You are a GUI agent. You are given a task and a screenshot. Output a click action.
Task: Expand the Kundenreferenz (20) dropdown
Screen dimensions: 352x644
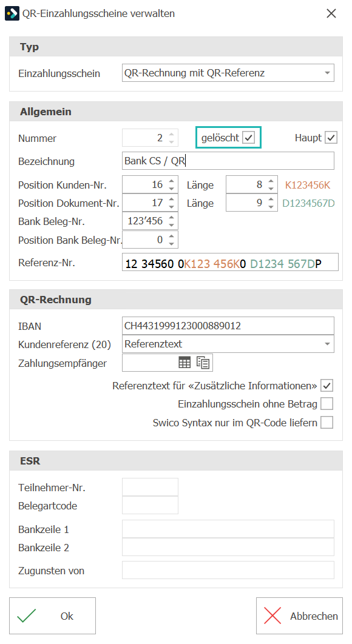click(x=327, y=344)
